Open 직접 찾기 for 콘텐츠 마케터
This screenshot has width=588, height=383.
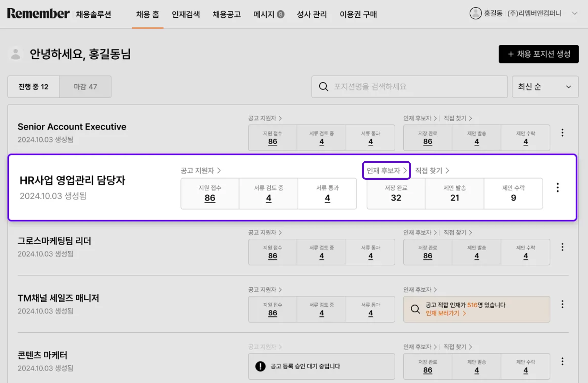[x=458, y=347]
